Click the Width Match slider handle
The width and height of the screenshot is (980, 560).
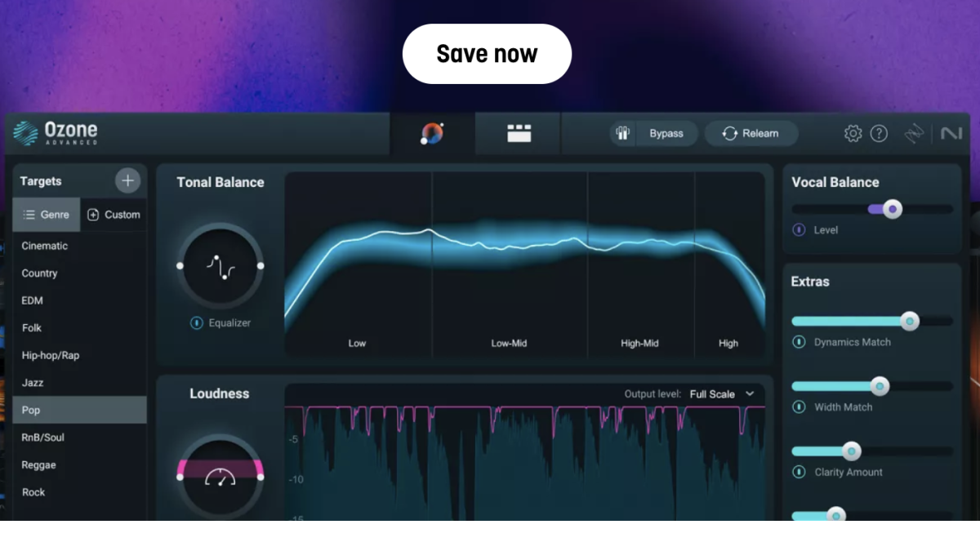click(x=880, y=386)
